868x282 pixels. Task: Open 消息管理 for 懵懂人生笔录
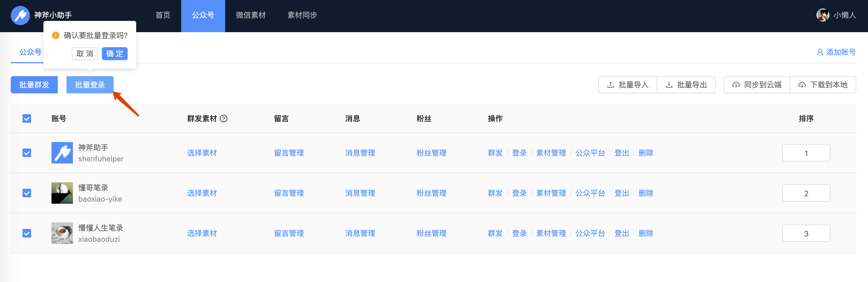(360, 233)
